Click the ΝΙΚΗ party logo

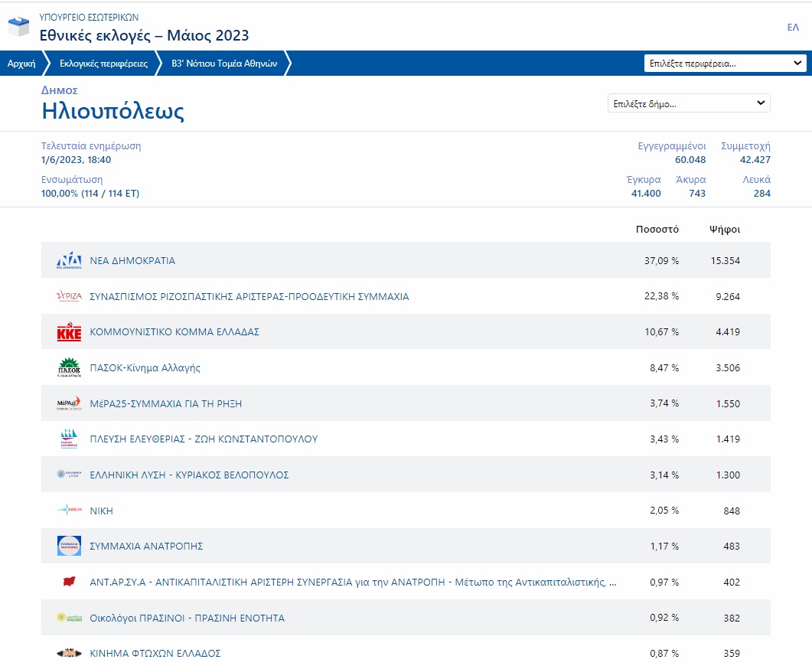69,510
